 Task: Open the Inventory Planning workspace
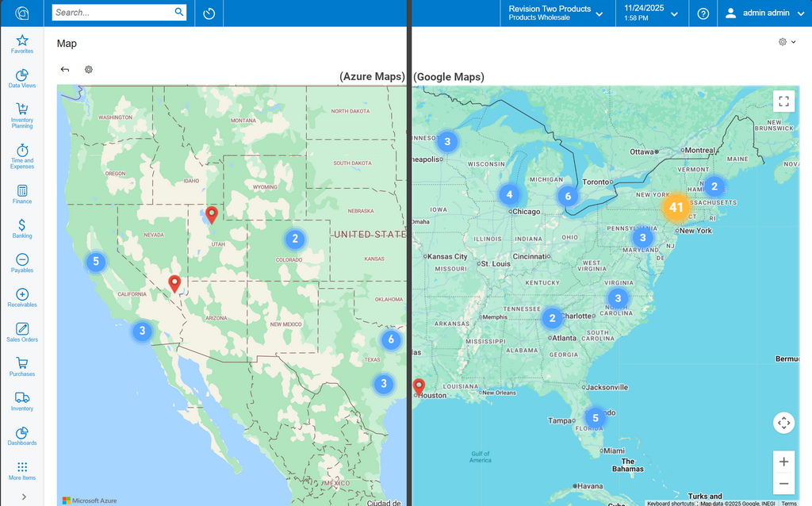point(22,115)
